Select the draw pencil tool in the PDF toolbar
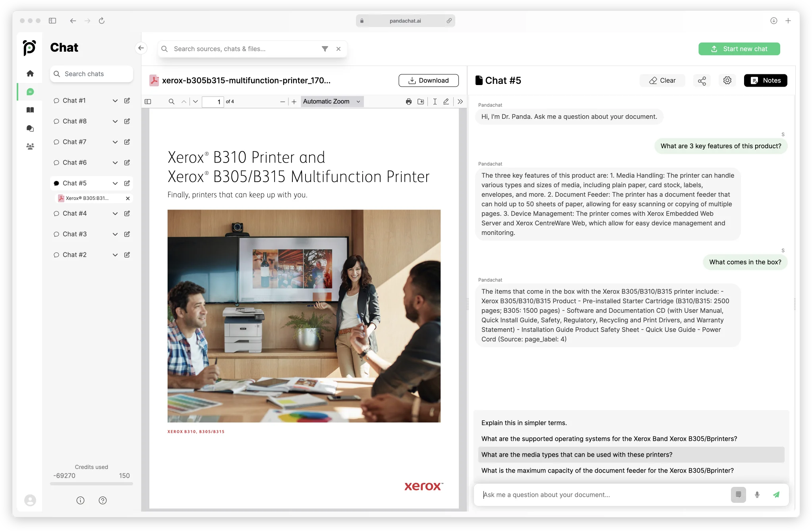Screen dimensions: 812x531 coord(446,102)
